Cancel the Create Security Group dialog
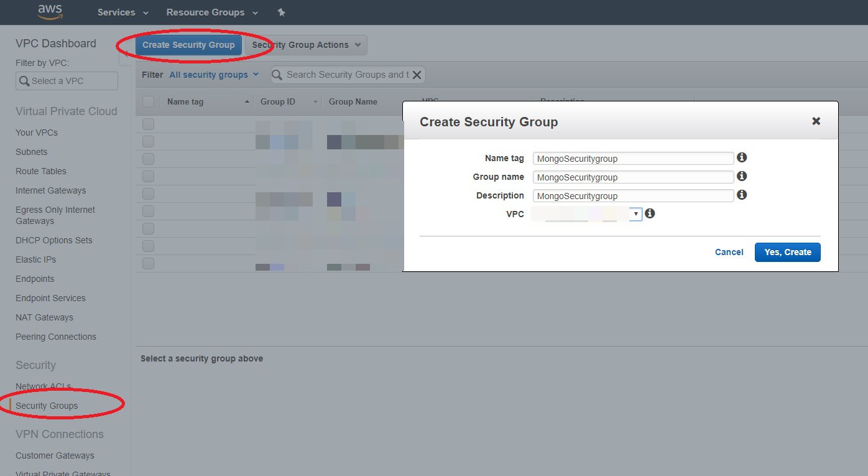 click(729, 252)
